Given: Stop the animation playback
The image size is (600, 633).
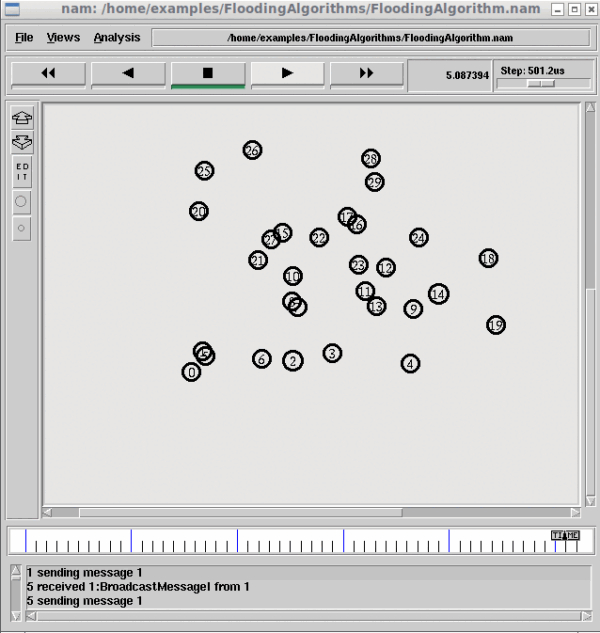Looking at the screenshot, I should click(207, 73).
